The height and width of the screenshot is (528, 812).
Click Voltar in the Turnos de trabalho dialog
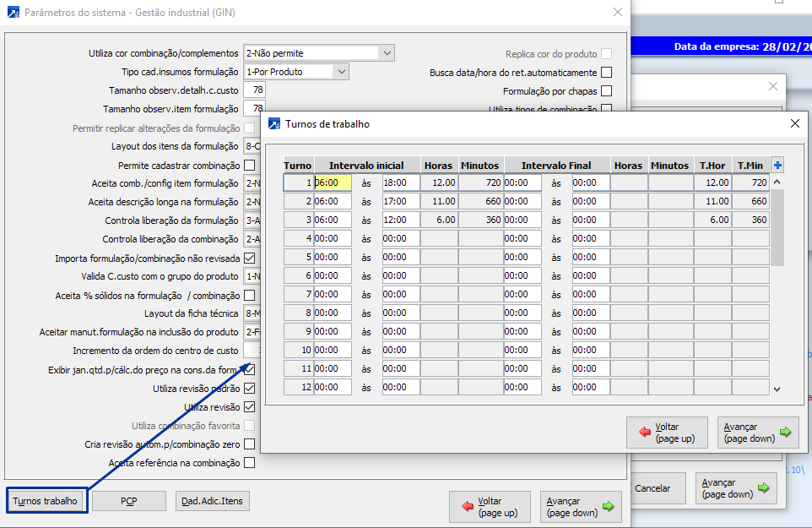[x=667, y=433]
